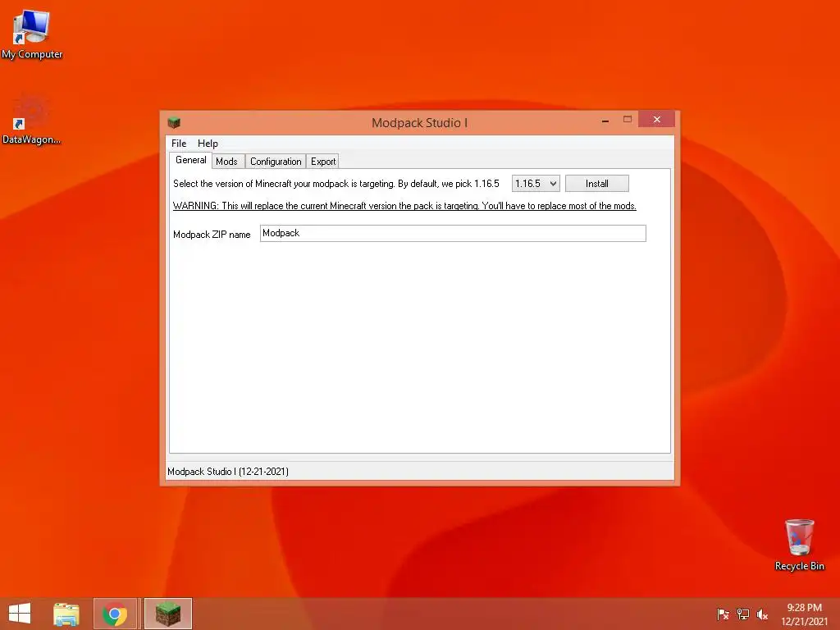The image size is (840, 630).
Task: Open the Windows Start button
Action: click(20, 614)
